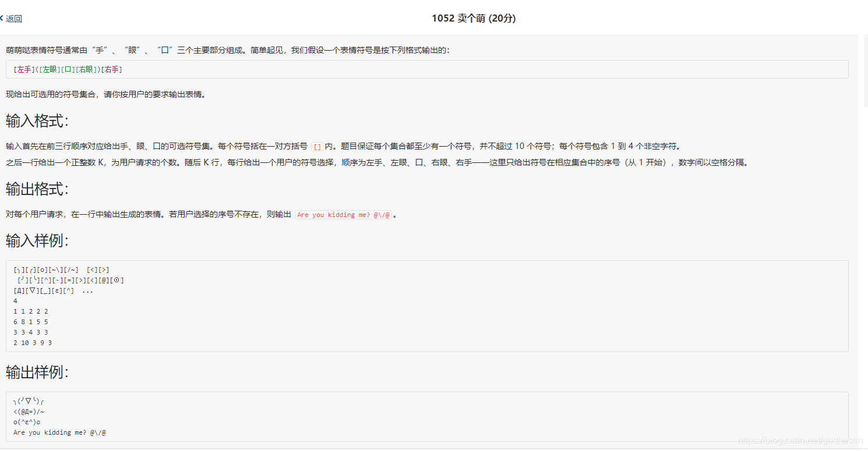Click the format code '[左手]([左眼][口][右眼])[右手]'

click(68, 69)
